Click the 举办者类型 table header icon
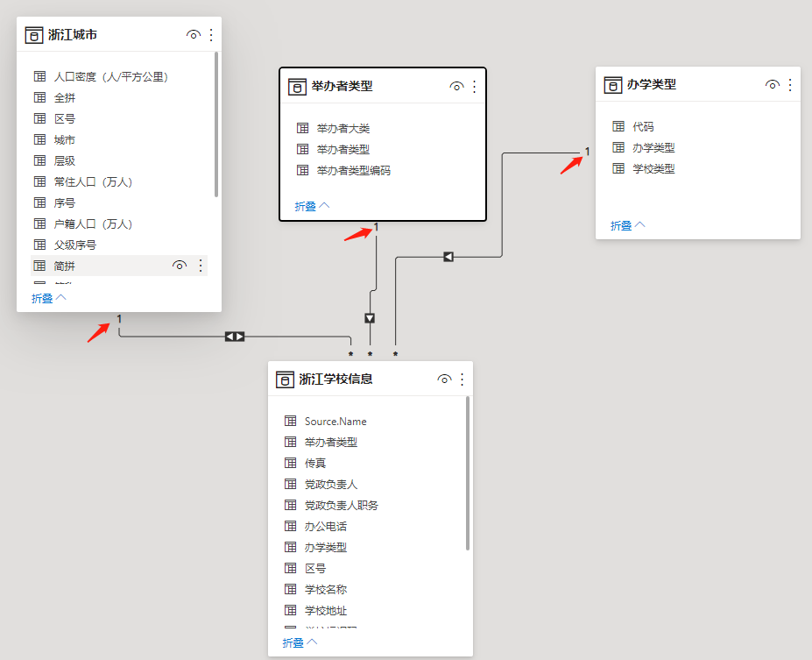Screen dimensions: 812x660 click(x=297, y=86)
